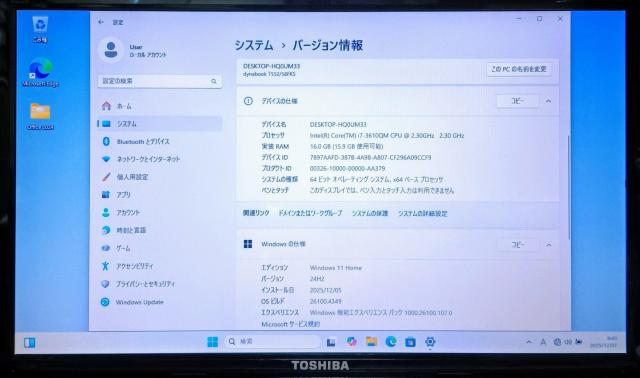
Task: Click the info icon beside デバイスの仕様
Action: (x=248, y=101)
